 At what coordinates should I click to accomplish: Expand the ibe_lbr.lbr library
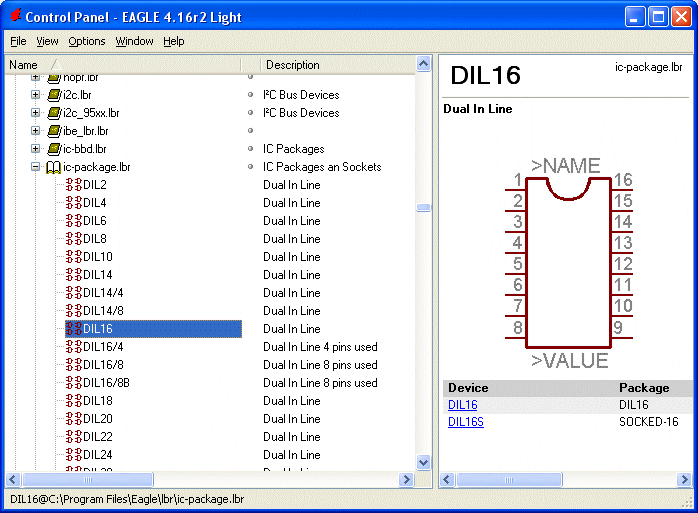coord(35,130)
